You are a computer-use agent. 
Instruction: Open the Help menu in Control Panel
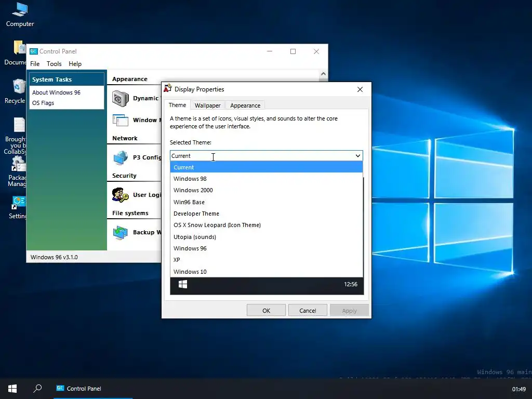75,64
